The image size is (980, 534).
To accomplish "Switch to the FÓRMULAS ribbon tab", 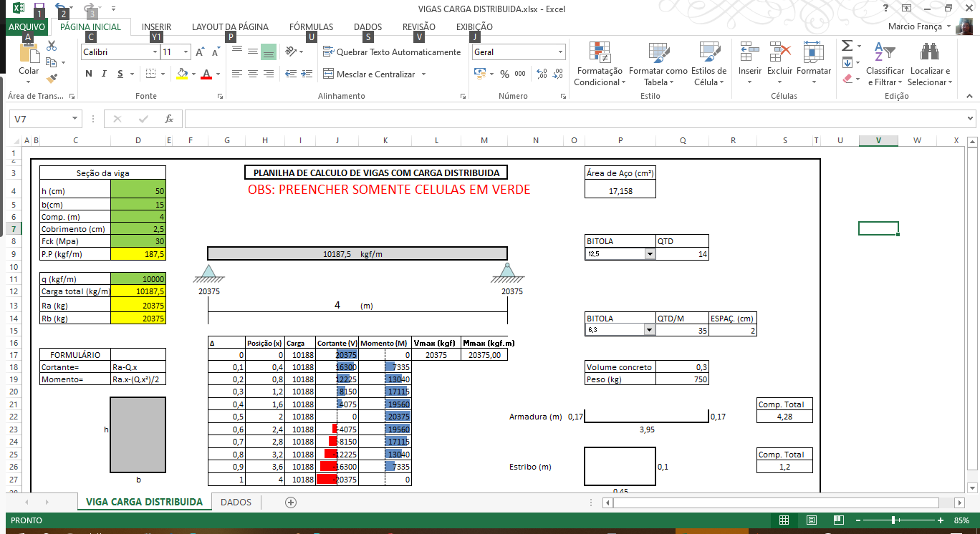I will click(x=311, y=26).
